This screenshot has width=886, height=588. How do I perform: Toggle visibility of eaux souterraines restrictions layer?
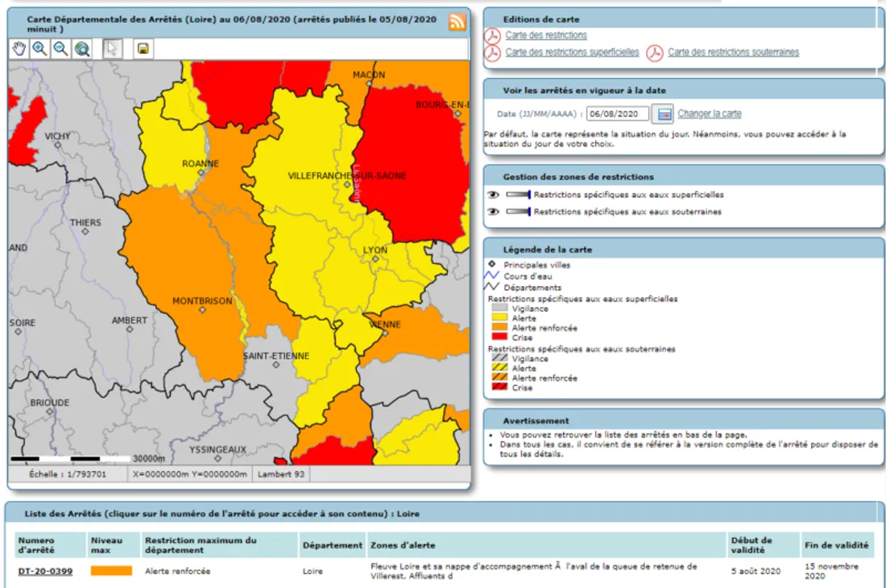pos(493,212)
